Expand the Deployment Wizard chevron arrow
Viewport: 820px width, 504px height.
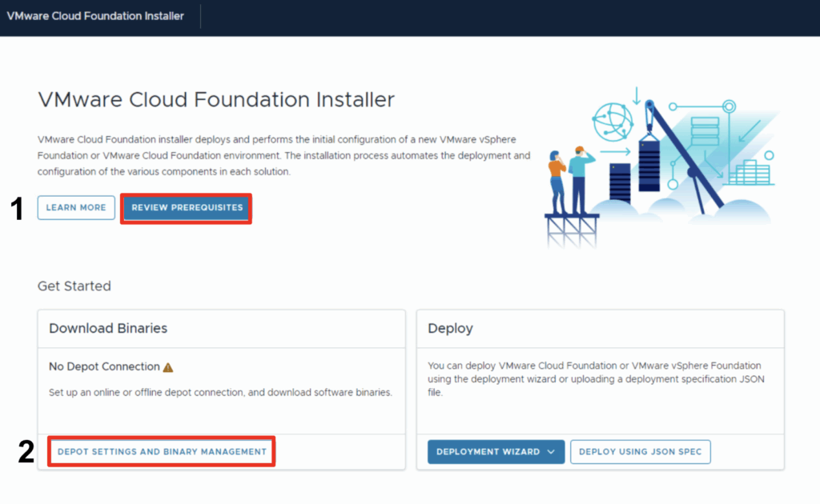click(552, 452)
